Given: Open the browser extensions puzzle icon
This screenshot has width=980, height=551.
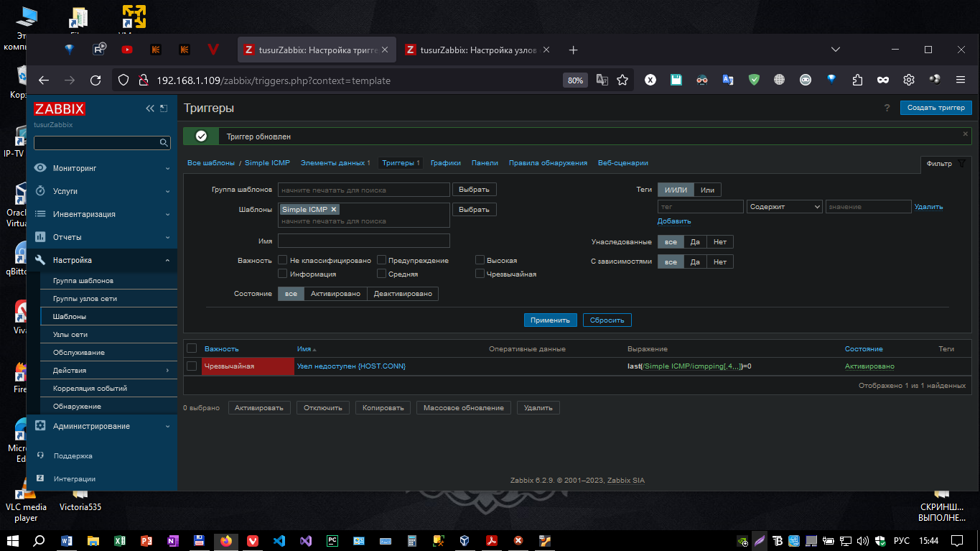Looking at the screenshot, I should click(857, 80).
